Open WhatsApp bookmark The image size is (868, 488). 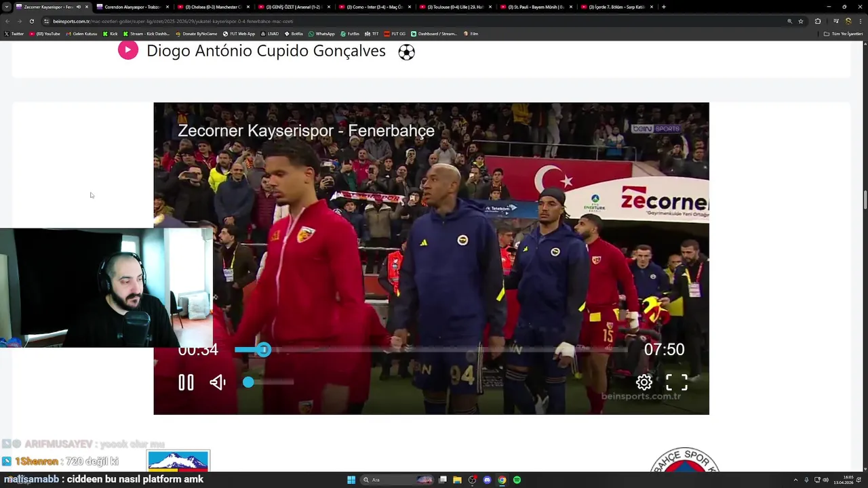click(x=321, y=34)
